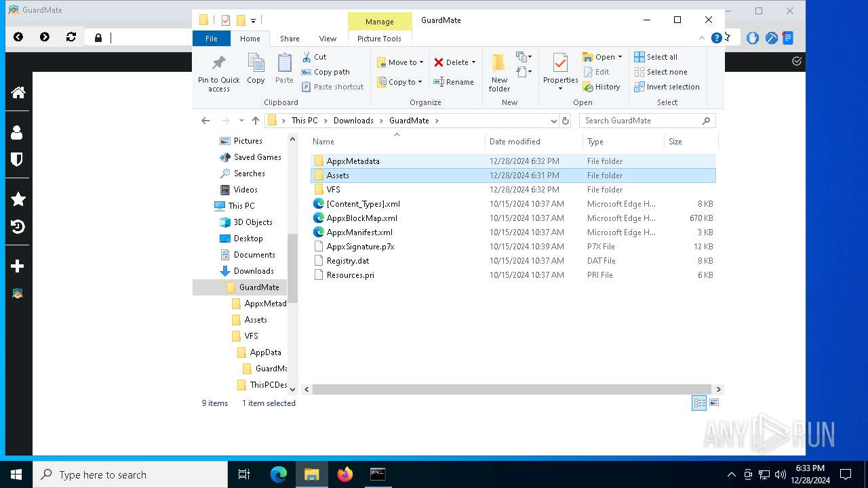Switch to the View ribbon tab
This screenshot has width=868, height=488.
328,39
